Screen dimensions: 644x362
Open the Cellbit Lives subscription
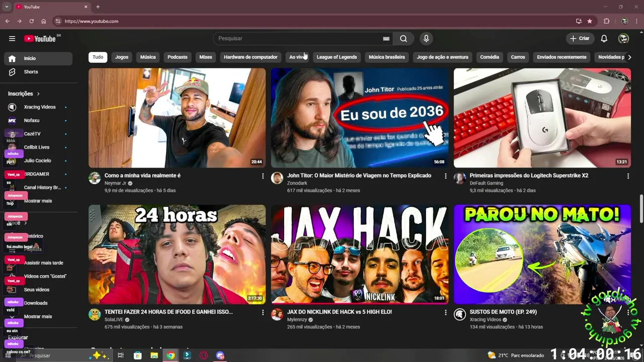(38, 147)
